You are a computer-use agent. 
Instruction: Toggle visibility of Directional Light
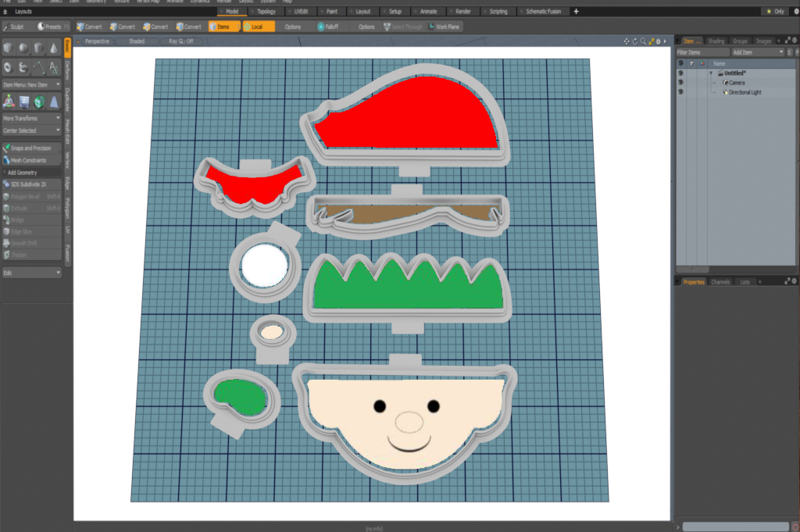680,92
